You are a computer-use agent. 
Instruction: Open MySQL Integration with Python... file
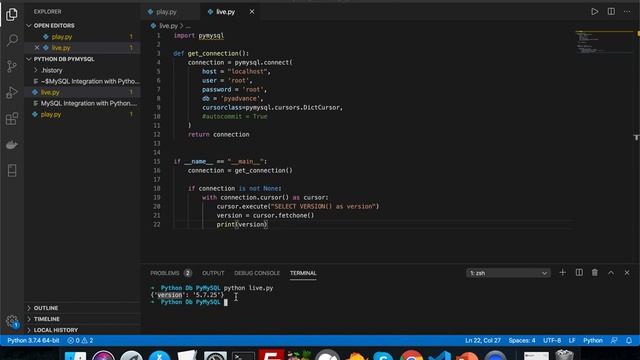tap(82, 103)
